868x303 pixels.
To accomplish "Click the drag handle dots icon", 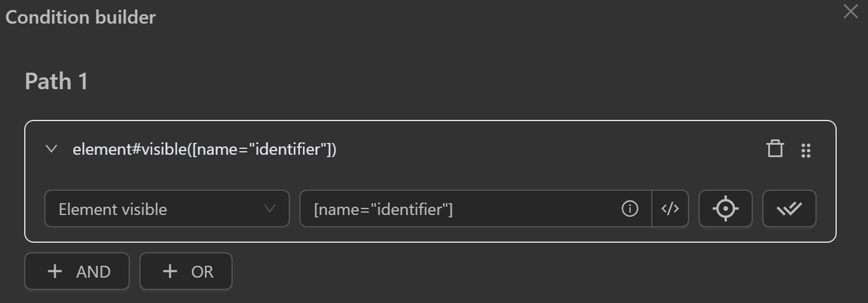I will click(806, 150).
